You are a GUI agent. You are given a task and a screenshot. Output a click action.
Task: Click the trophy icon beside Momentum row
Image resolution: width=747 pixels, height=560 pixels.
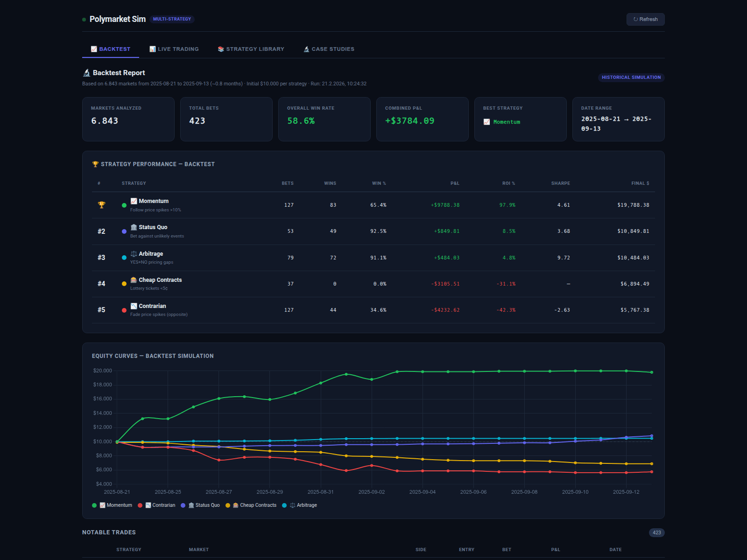[x=101, y=205]
